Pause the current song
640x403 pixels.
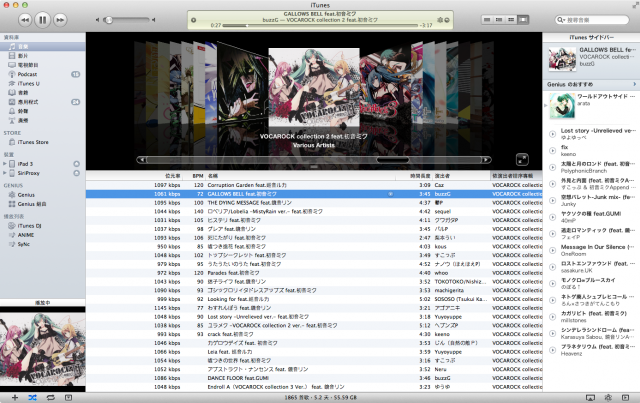coord(42,20)
